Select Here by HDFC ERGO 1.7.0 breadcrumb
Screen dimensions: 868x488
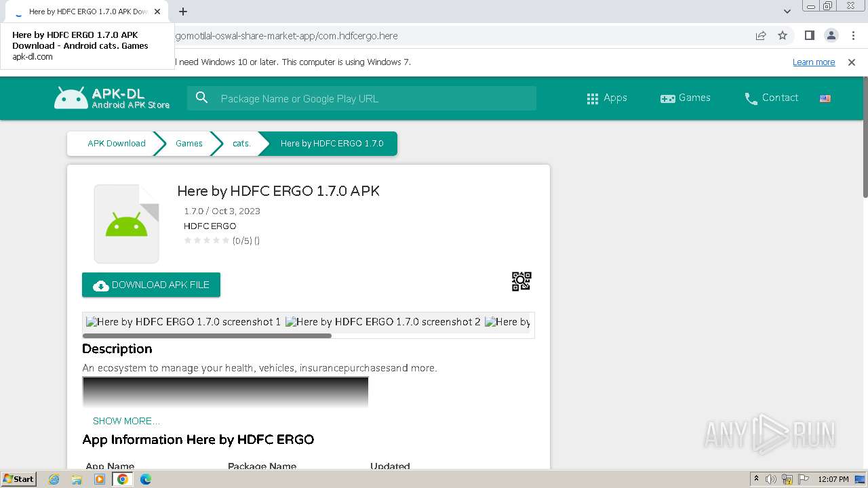332,144
